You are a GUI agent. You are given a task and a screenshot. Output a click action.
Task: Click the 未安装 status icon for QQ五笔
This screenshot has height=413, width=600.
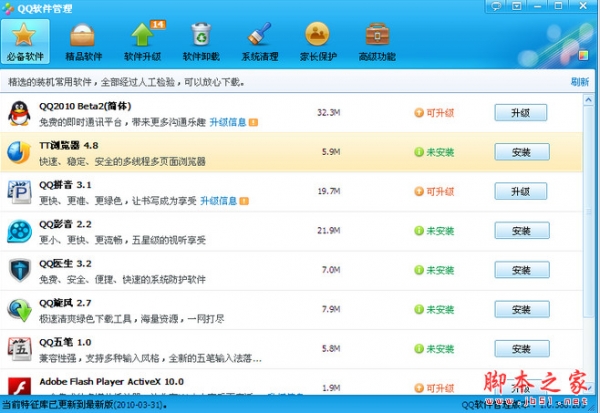(x=419, y=349)
